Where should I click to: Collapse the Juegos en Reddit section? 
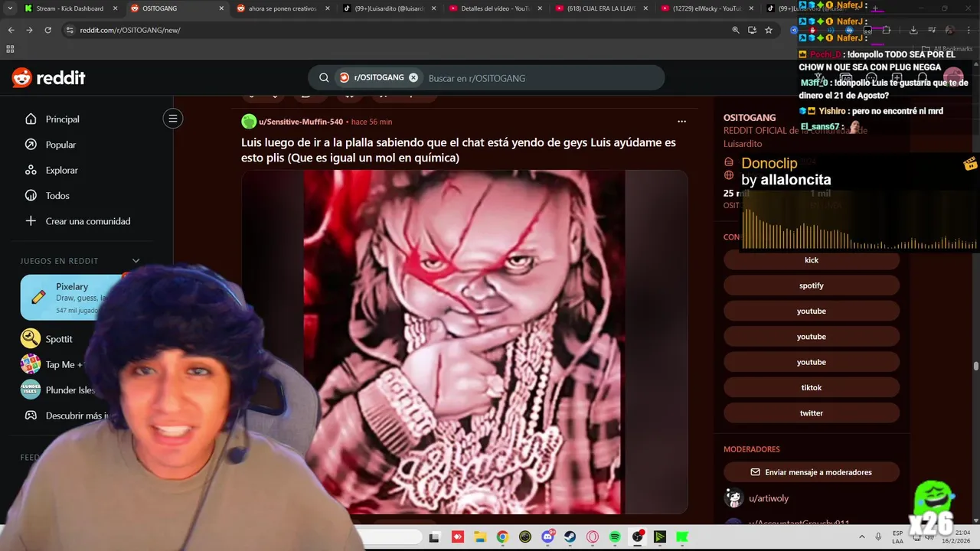(x=136, y=261)
